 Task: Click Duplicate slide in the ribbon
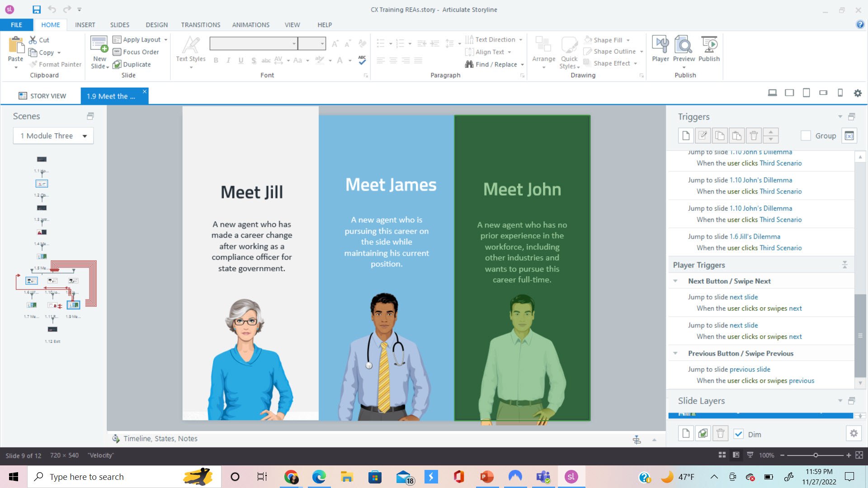coord(132,64)
